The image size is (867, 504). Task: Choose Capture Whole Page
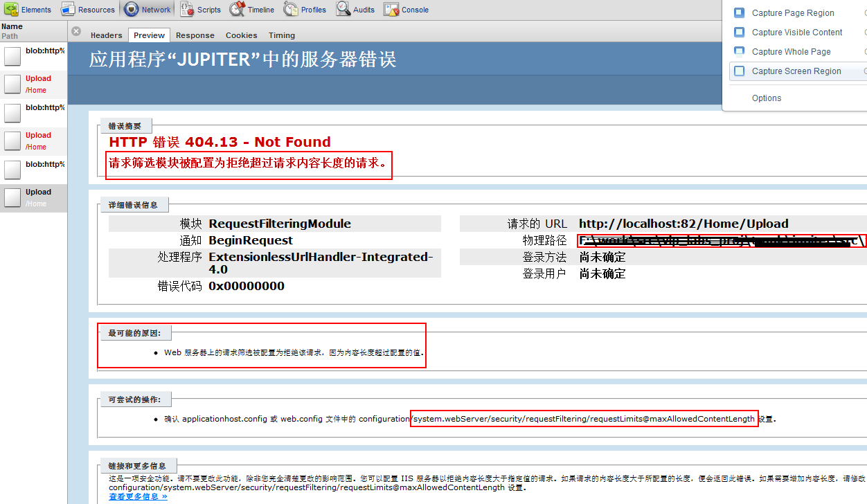coord(791,52)
